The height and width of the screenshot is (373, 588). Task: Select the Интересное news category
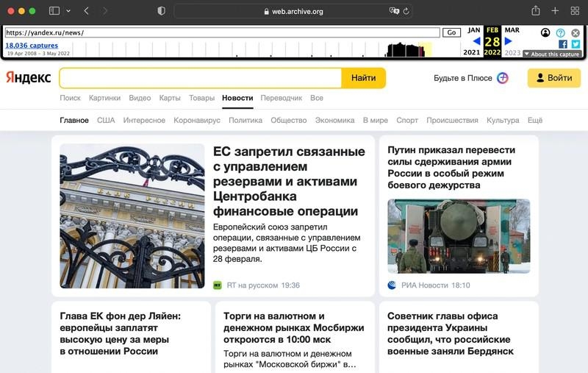(144, 120)
